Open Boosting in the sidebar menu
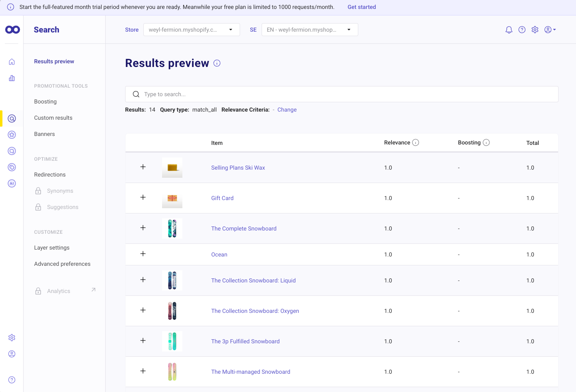Viewport: 576px width, 392px height. (45, 101)
